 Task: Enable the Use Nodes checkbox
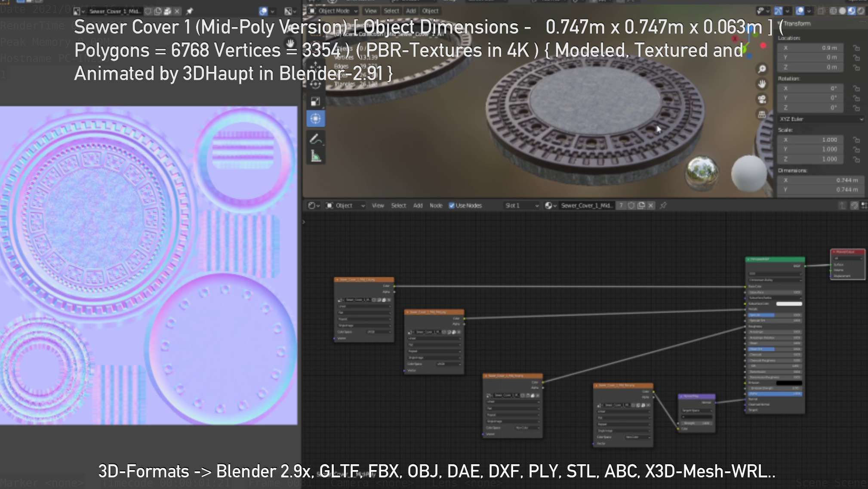point(452,206)
